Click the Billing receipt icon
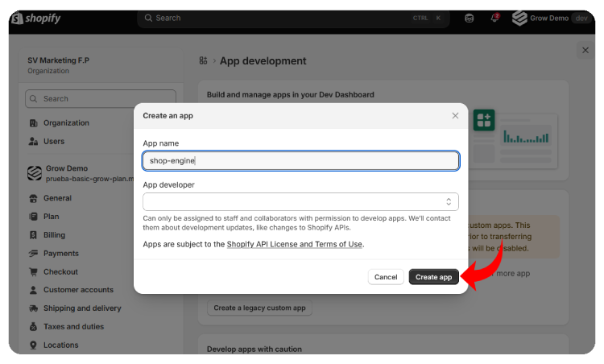This screenshot has width=604, height=364. (x=34, y=235)
